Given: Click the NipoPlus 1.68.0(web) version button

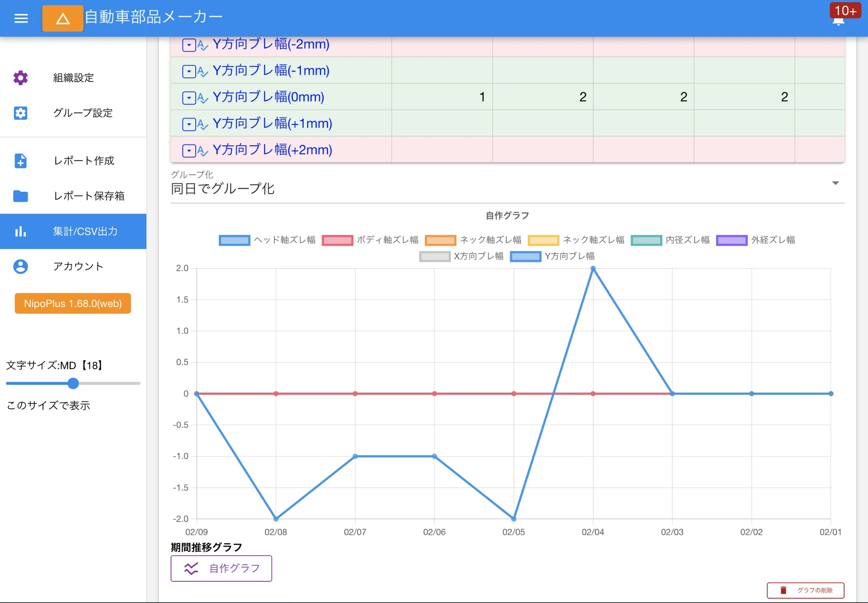Looking at the screenshot, I should coord(72,303).
